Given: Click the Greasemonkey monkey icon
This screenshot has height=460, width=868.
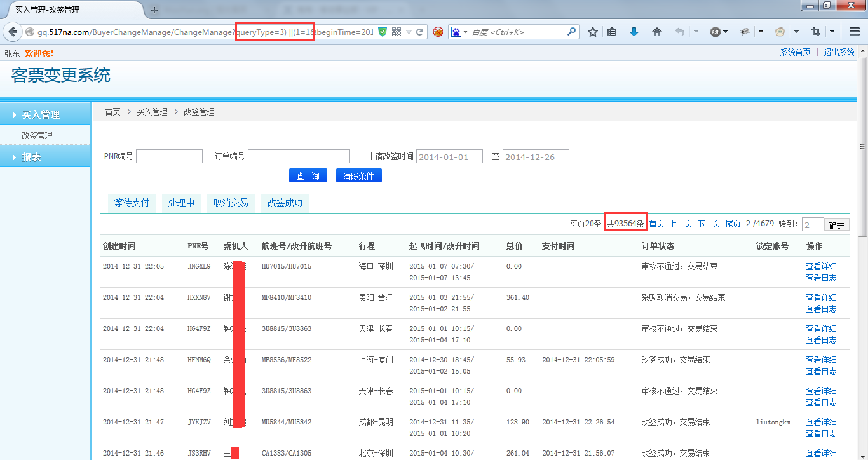Looking at the screenshot, I should (x=780, y=32).
